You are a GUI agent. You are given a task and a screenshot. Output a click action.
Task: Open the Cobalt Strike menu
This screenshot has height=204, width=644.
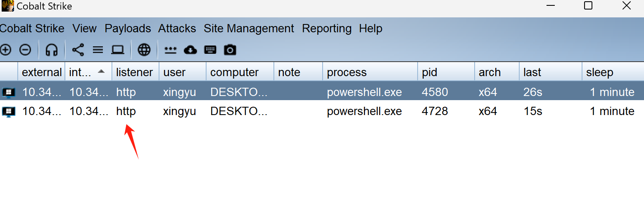tap(32, 29)
